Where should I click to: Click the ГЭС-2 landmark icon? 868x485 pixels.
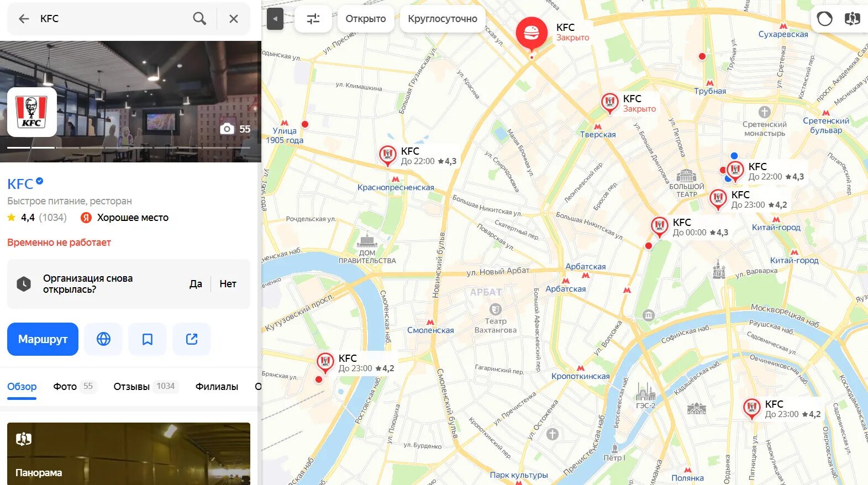pos(645,391)
